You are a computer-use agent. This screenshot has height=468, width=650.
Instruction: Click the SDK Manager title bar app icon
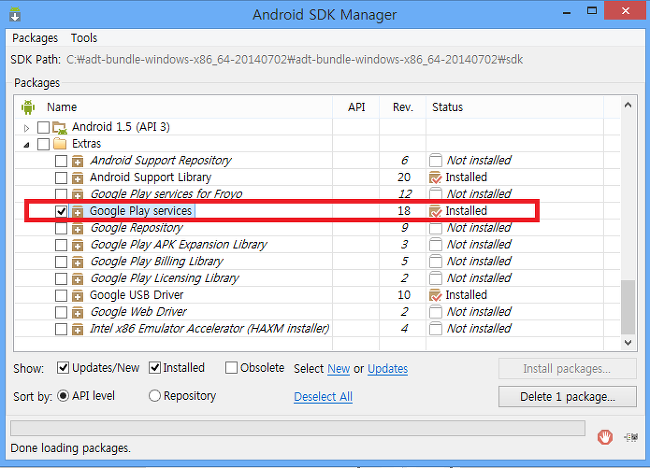(x=15, y=15)
